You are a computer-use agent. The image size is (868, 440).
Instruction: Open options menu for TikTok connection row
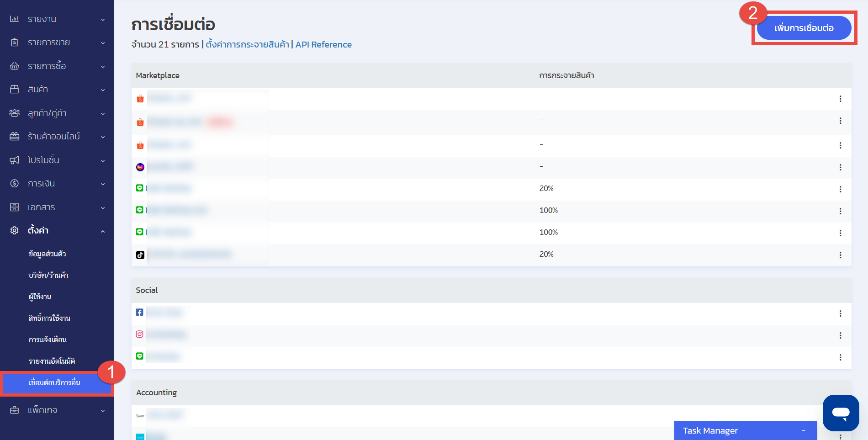coord(840,255)
